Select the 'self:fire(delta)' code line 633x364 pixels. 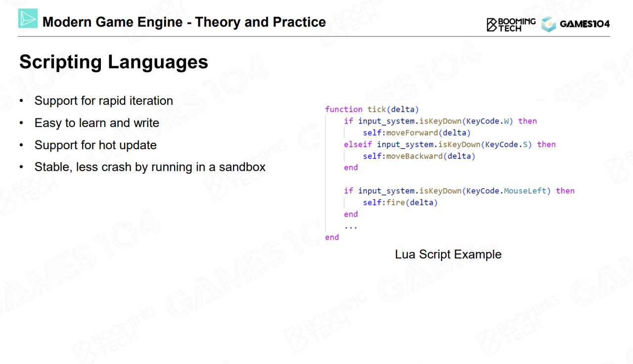point(400,202)
